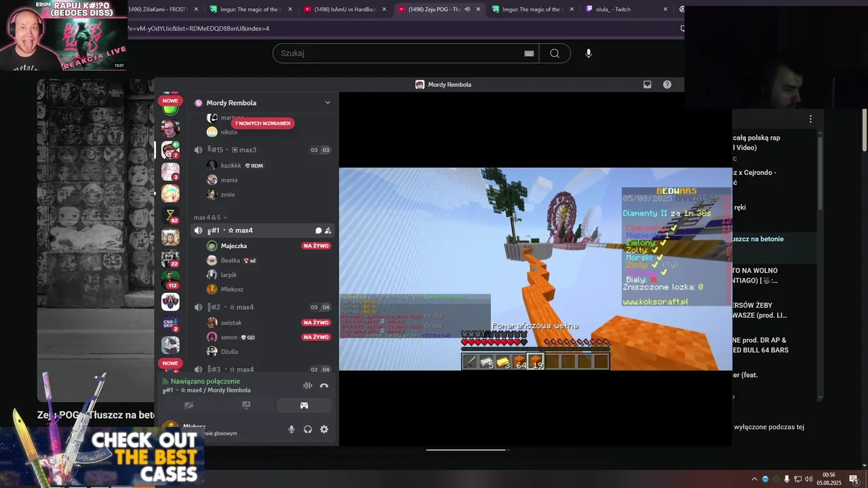Open server with 82 badge in Discord sidebar
Screen dimensions: 868x488
170,216
